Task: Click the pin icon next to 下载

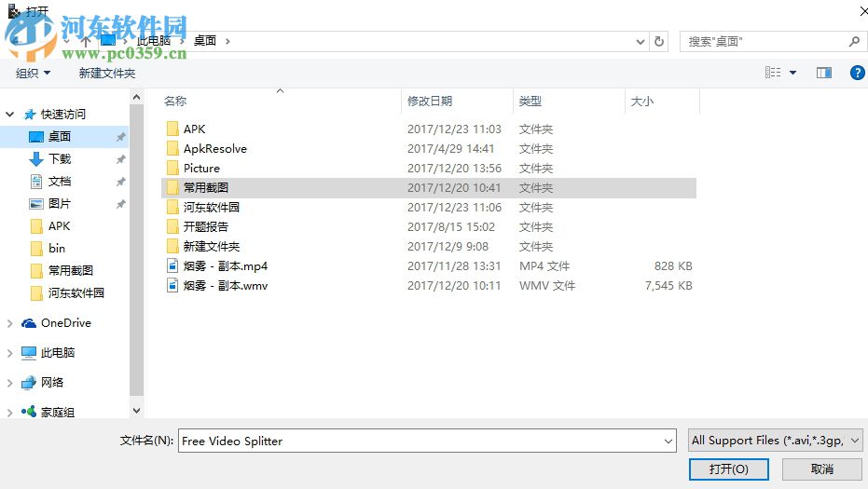Action: pos(120,159)
